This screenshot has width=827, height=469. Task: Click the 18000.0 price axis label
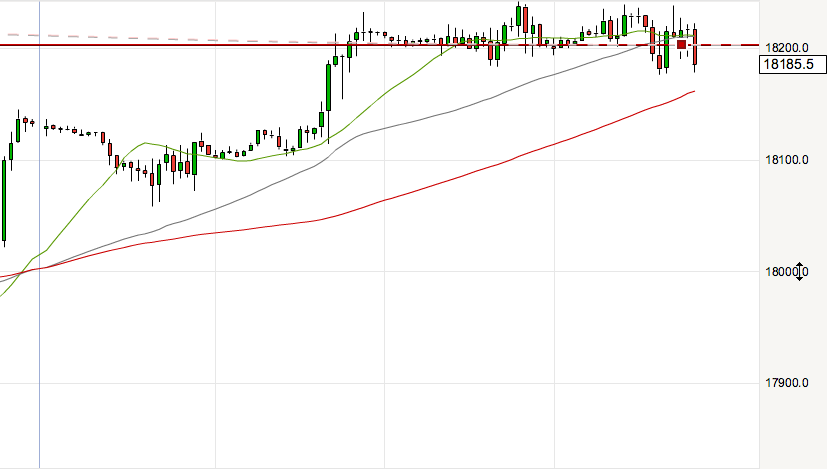(786, 272)
